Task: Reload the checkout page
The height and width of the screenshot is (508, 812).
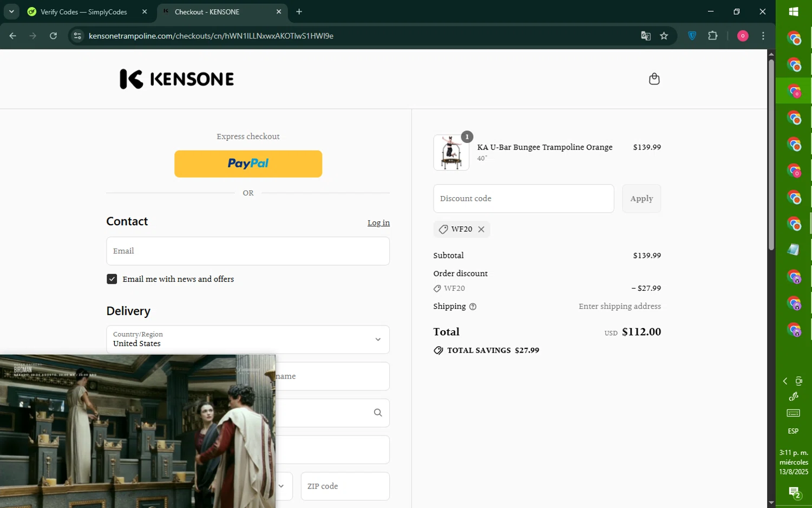Action: pos(53,36)
